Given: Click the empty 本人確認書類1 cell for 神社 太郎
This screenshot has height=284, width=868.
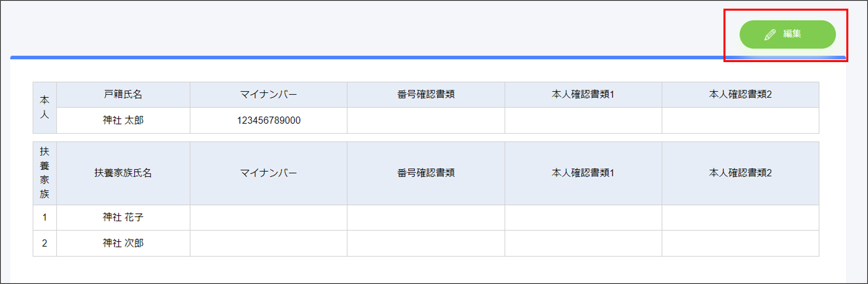Looking at the screenshot, I should point(583,120).
